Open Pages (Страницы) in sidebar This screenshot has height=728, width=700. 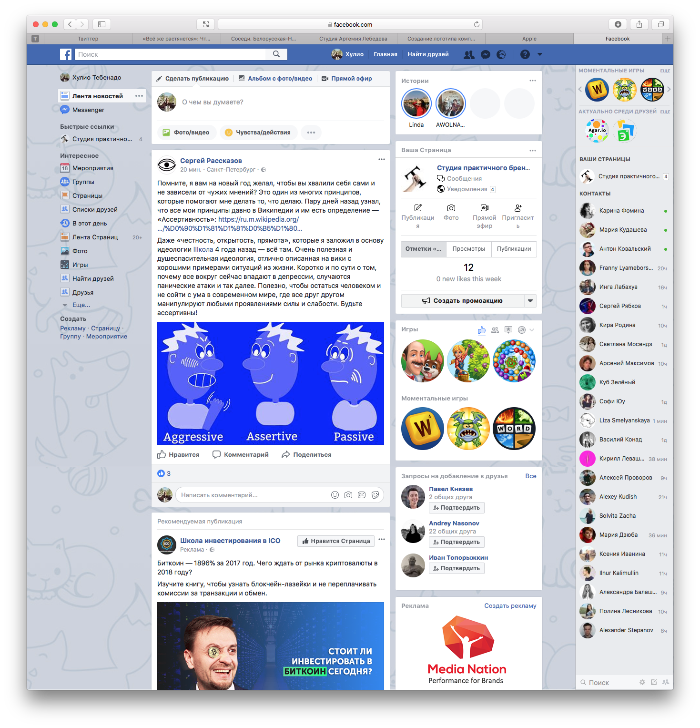tap(81, 195)
